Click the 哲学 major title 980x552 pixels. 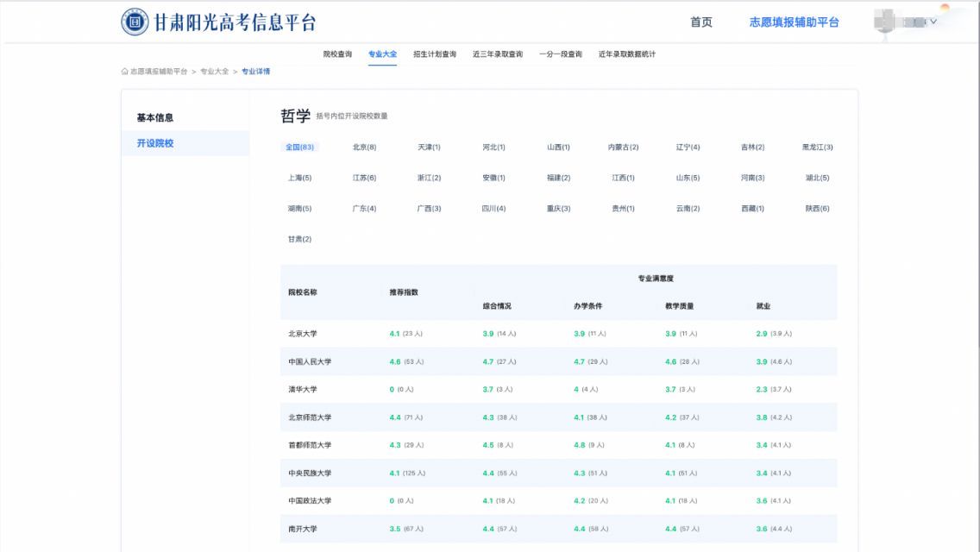click(296, 116)
